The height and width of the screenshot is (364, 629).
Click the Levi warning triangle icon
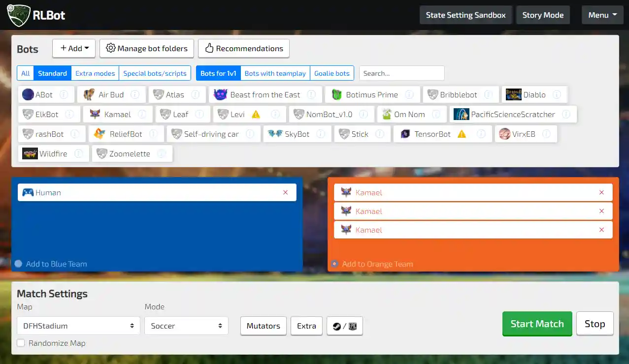[x=256, y=114]
